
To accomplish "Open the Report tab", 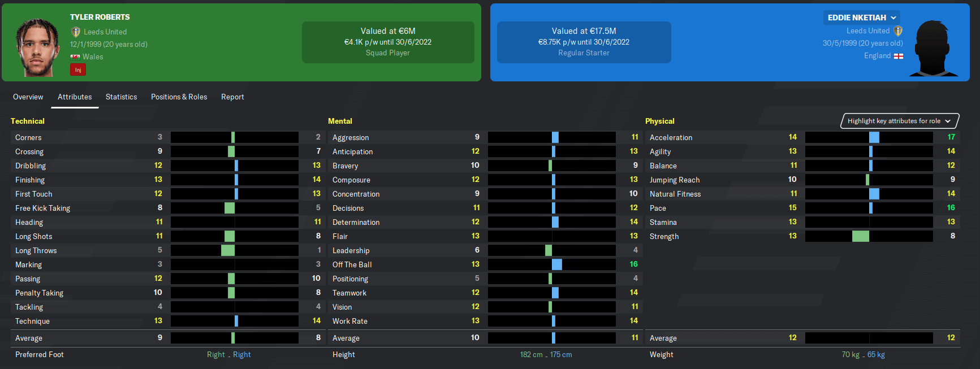I will [x=232, y=97].
